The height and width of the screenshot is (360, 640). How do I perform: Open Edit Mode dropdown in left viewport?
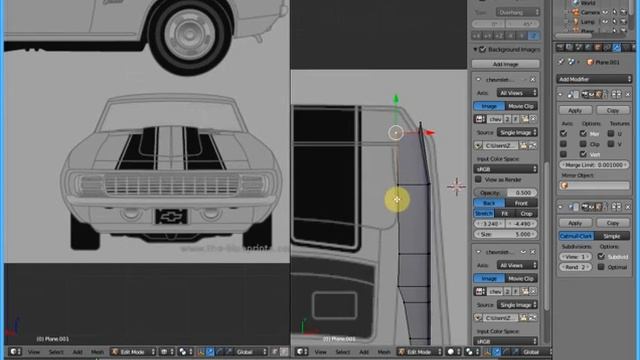(x=133, y=351)
